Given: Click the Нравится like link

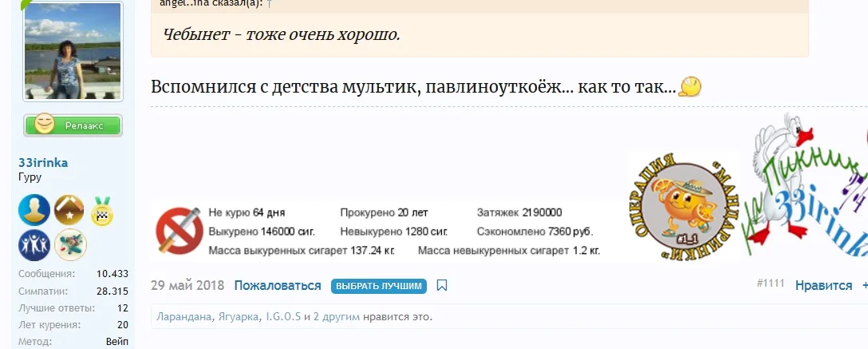Looking at the screenshot, I should tap(823, 285).
